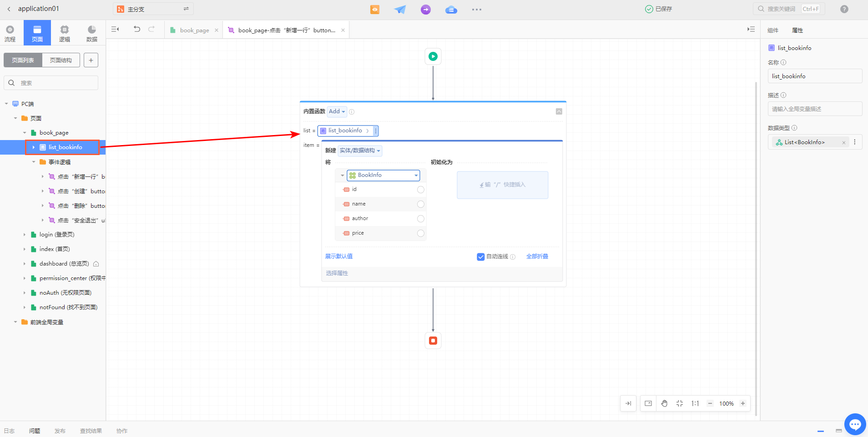Open the Publish tab in bottom bar
The height and width of the screenshot is (437, 868).
[x=60, y=431]
